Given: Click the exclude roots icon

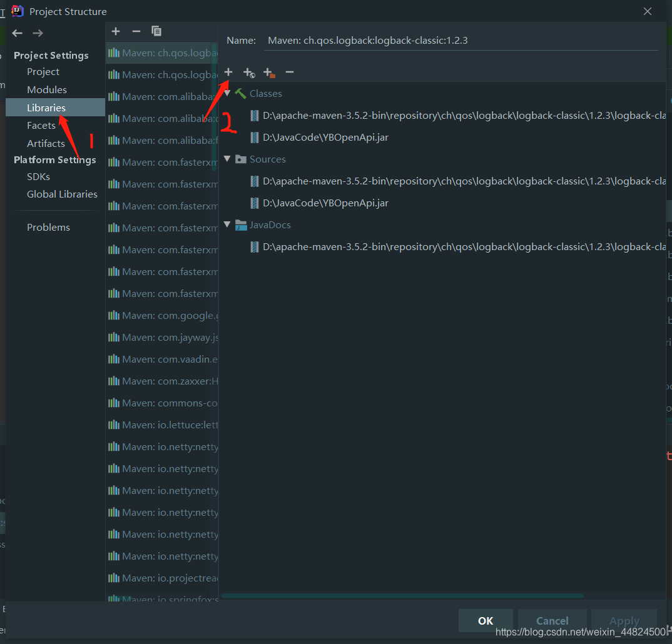Looking at the screenshot, I should (269, 73).
